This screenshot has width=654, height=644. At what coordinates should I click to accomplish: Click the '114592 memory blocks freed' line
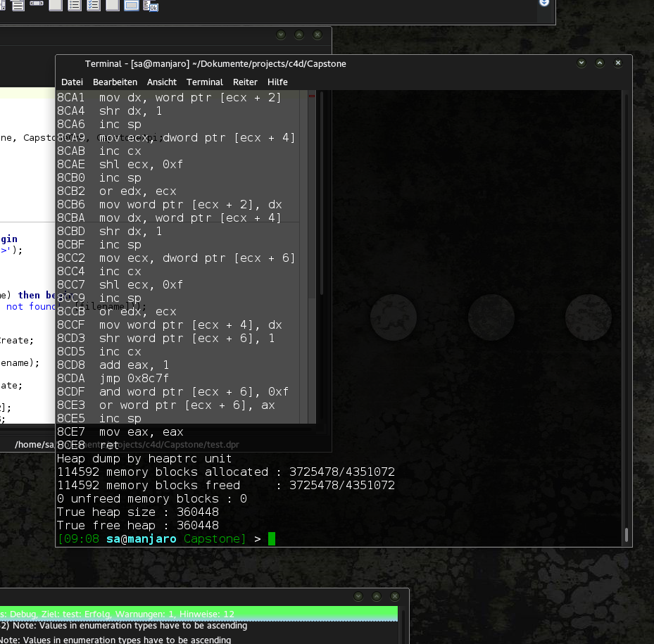click(x=226, y=485)
